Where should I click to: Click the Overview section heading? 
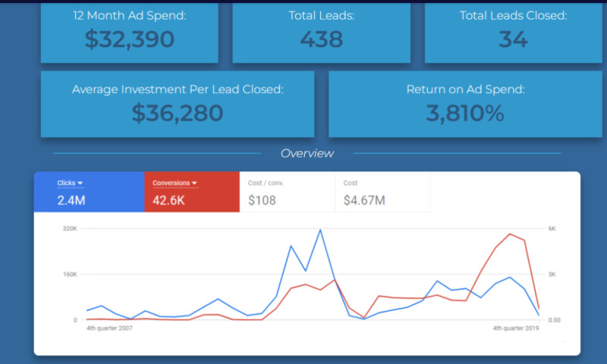307,153
